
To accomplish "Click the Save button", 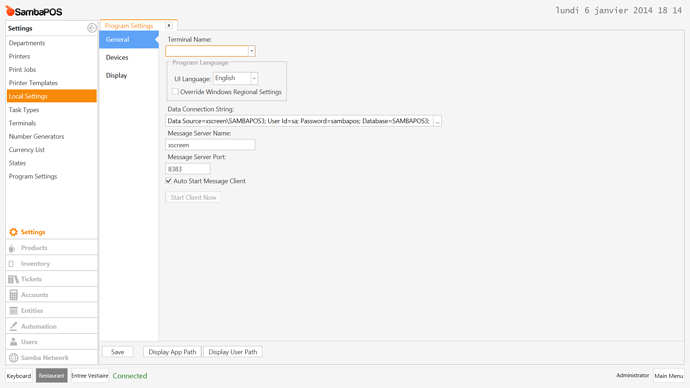I will 117,352.
